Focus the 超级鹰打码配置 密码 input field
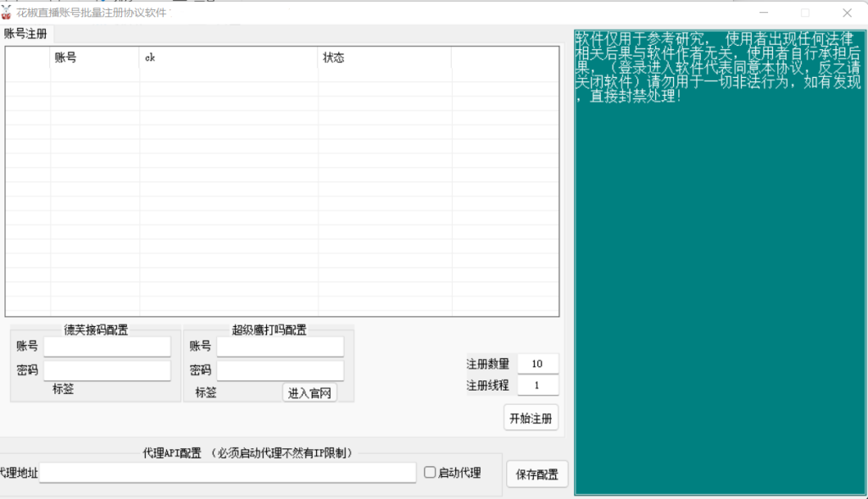The width and height of the screenshot is (868, 499). 280,371
